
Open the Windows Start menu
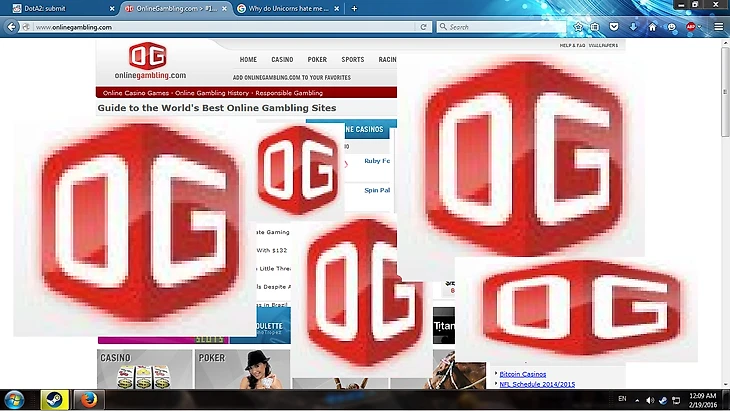pos(14,401)
